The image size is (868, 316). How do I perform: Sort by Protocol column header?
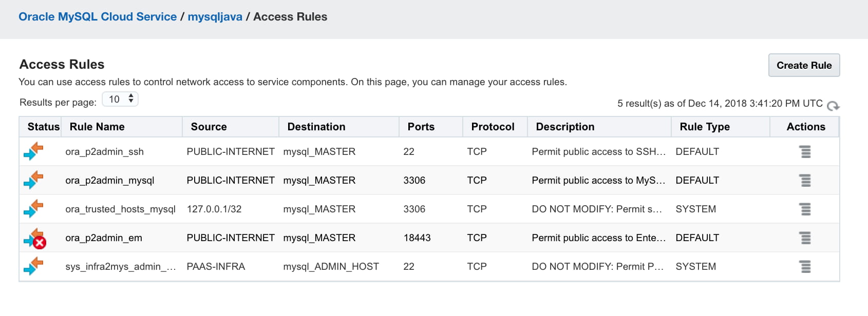[x=493, y=127]
